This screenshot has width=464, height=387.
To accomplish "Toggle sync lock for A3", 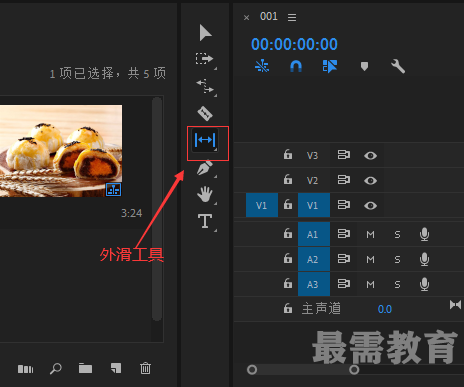I will click(344, 284).
